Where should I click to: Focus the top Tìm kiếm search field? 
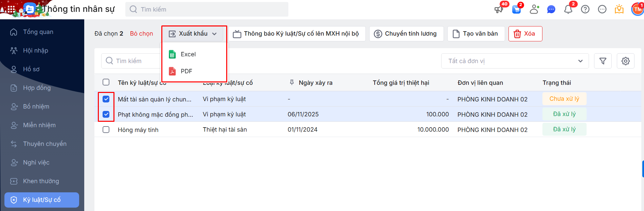click(207, 9)
